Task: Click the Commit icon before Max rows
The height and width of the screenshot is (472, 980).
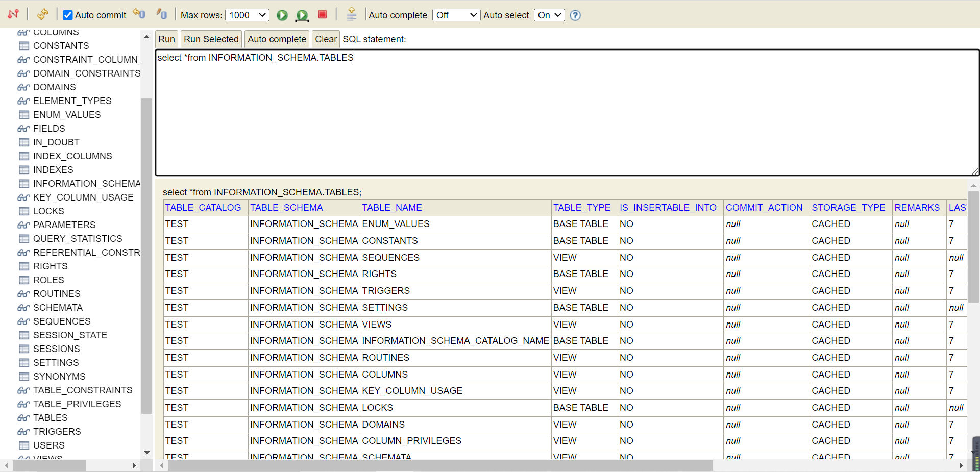Action: click(x=162, y=14)
